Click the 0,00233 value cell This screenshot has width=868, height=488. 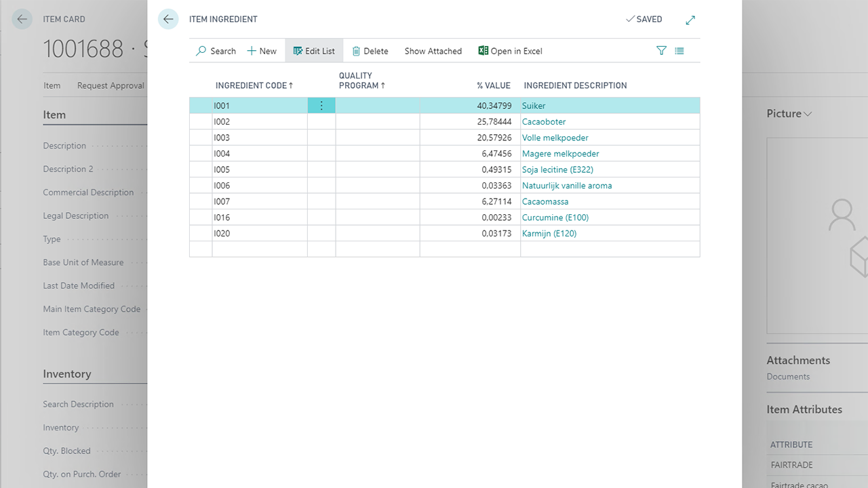pyautogui.click(x=470, y=218)
